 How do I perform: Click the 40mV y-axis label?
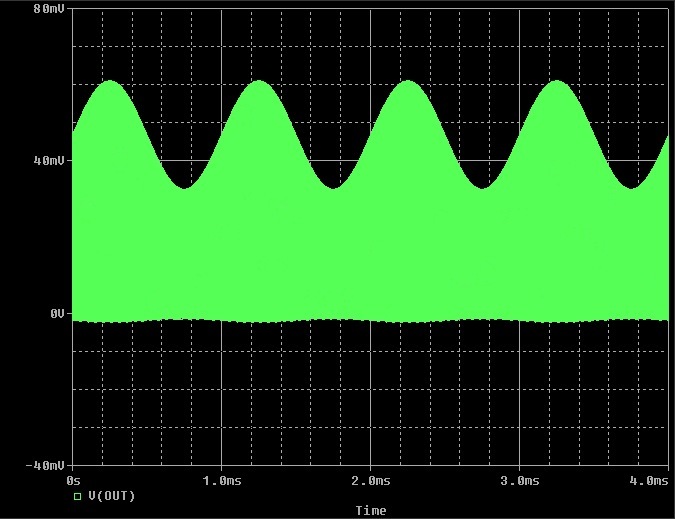pyautogui.click(x=49, y=161)
